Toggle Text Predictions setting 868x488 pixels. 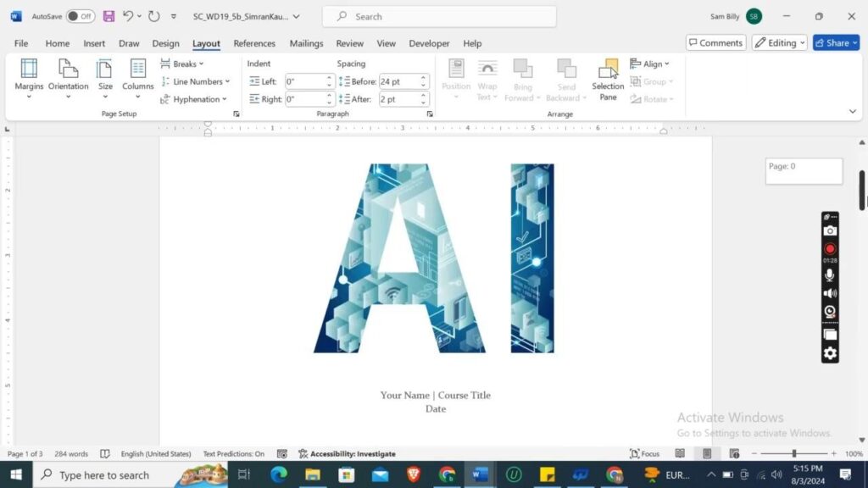[234, 454]
